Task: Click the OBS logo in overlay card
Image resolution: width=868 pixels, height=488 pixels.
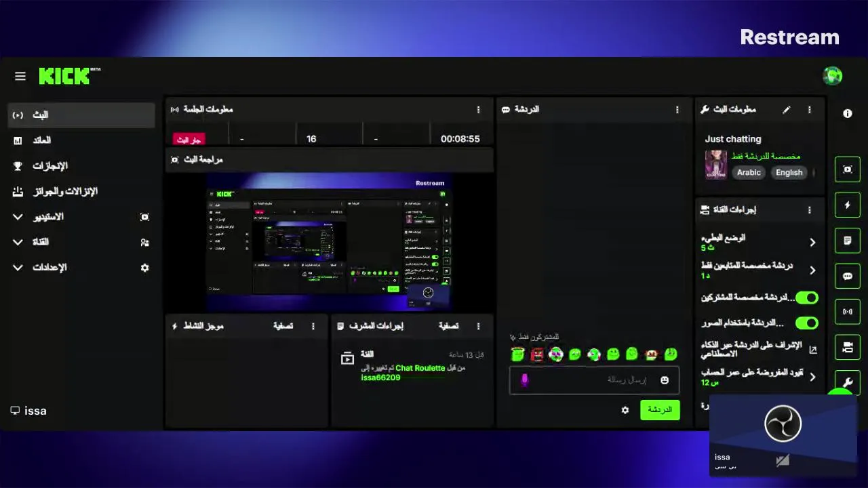Action: (783, 424)
